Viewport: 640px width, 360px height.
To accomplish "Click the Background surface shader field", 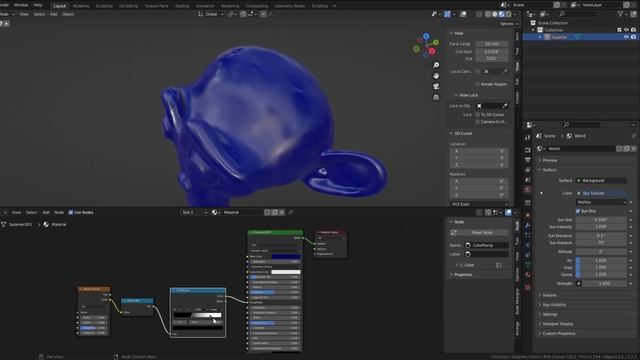I will pyautogui.click(x=602, y=180).
